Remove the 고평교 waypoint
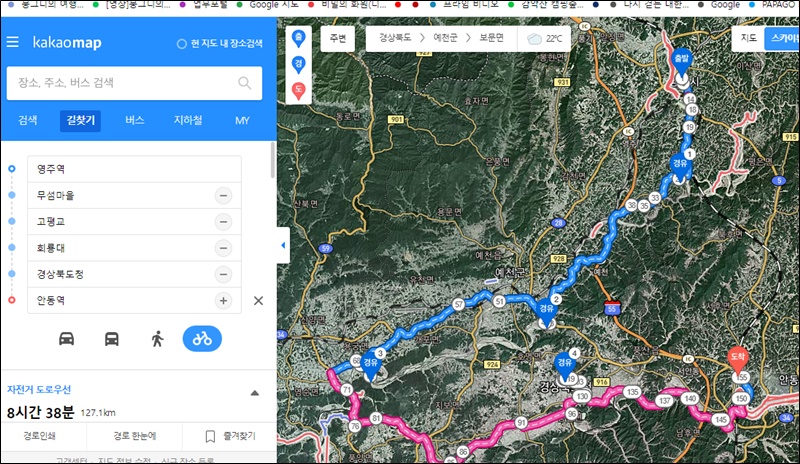 pos(223,222)
